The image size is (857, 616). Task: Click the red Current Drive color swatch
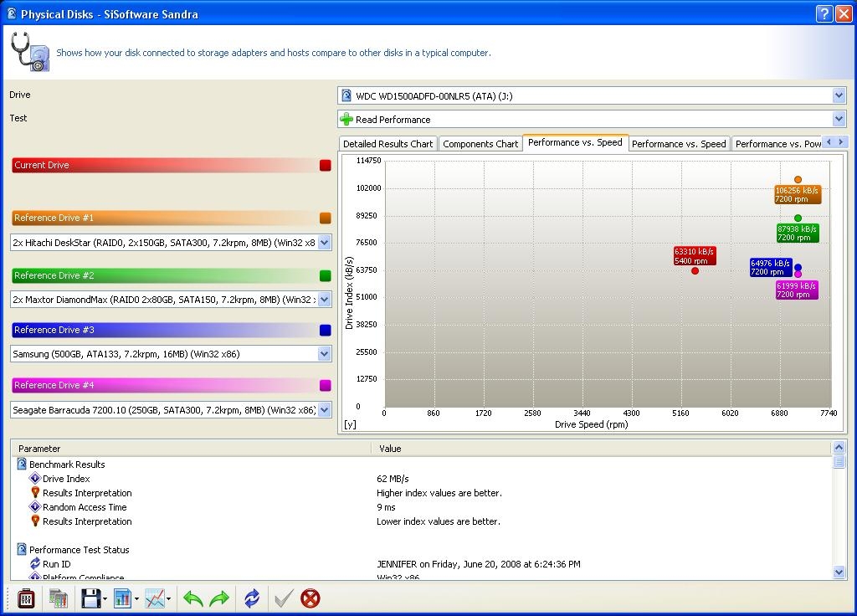point(326,165)
